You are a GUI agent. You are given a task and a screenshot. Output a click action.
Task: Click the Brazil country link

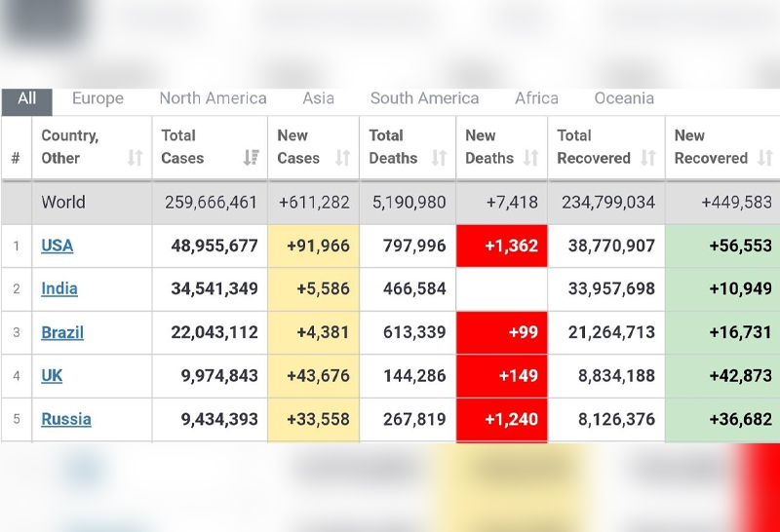pyautogui.click(x=62, y=332)
